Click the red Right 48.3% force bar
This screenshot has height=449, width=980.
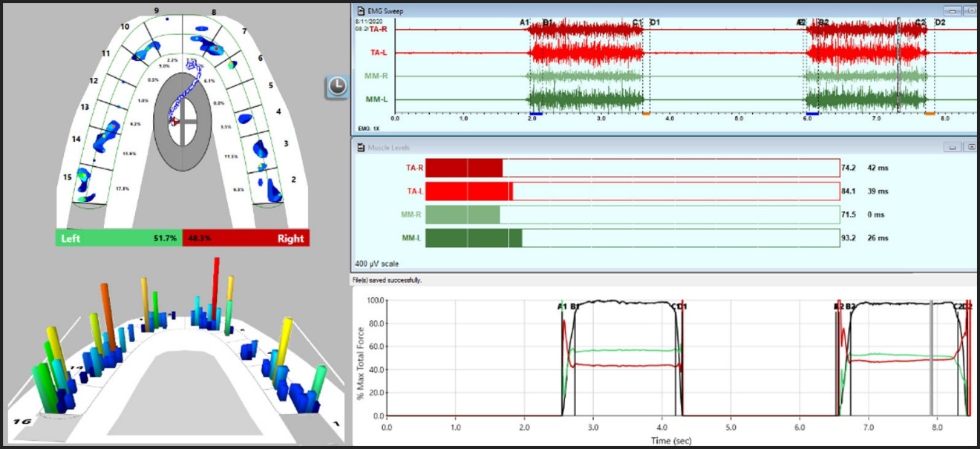click(246, 239)
